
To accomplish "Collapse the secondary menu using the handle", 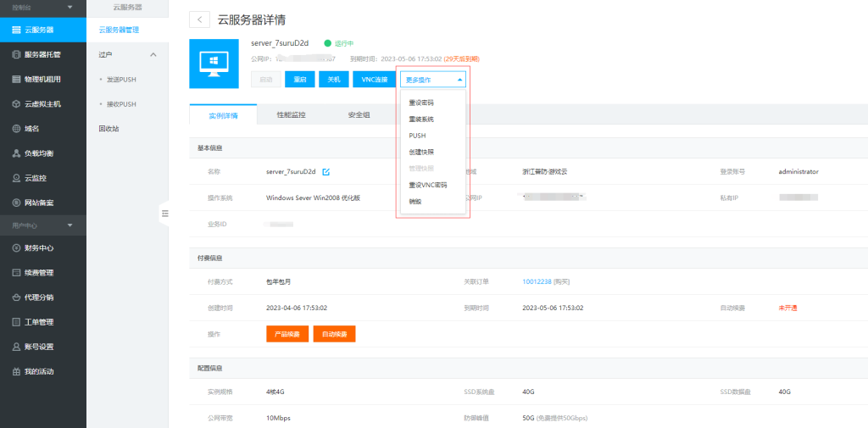I will [x=164, y=214].
